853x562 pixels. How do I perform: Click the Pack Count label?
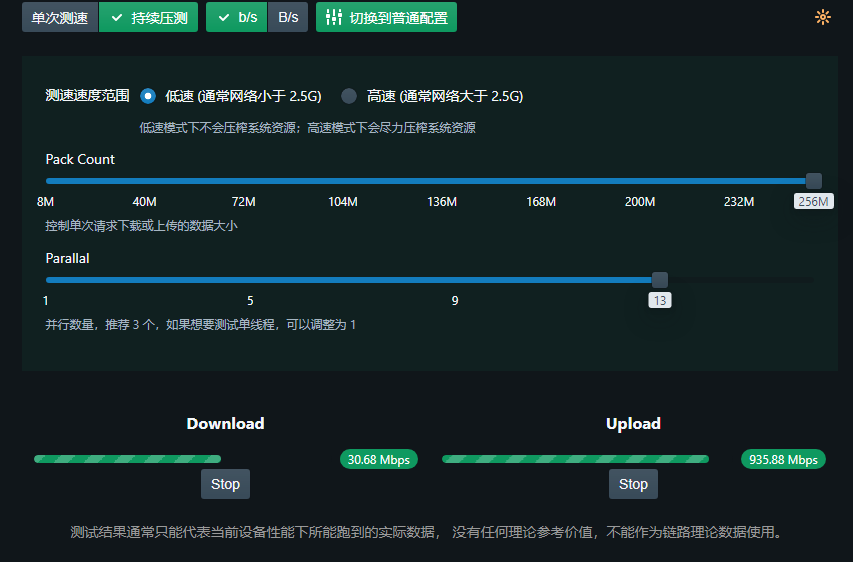[x=80, y=159]
